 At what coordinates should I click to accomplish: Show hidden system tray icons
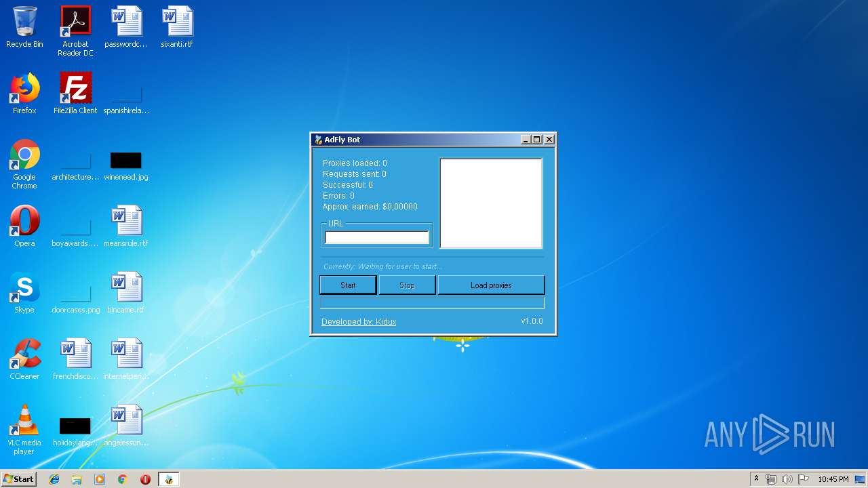[757, 479]
